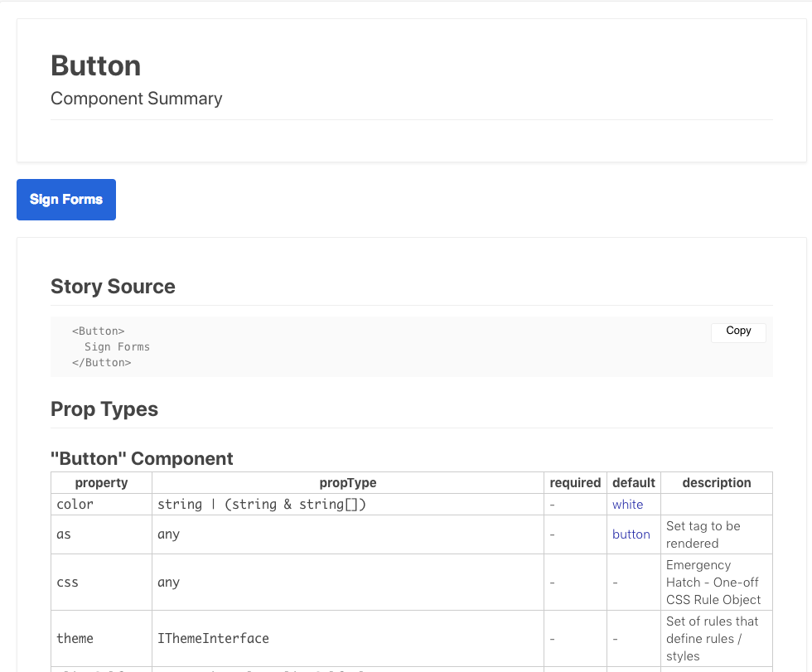812x672 pixels.
Task: Select the color property cell
Action: click(x=101, y=505)
